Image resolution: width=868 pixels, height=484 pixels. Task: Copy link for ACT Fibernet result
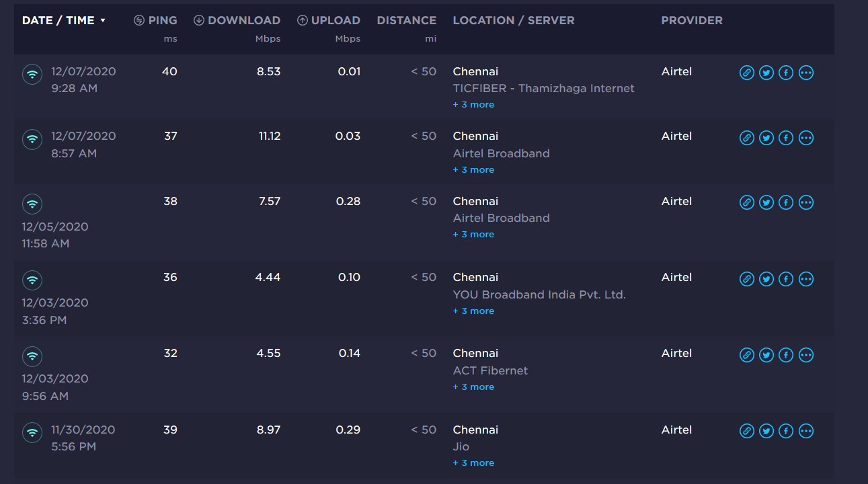click(746, 354)
